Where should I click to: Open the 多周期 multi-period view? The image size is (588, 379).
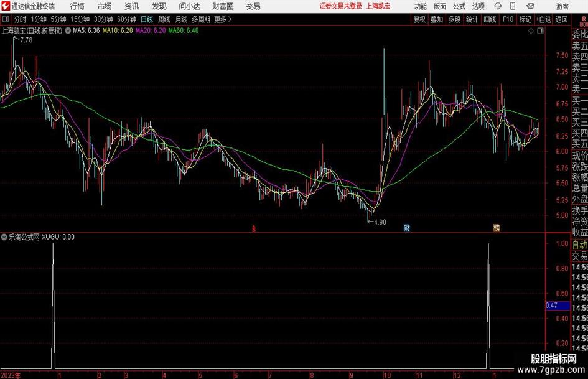tap(201, 19)
